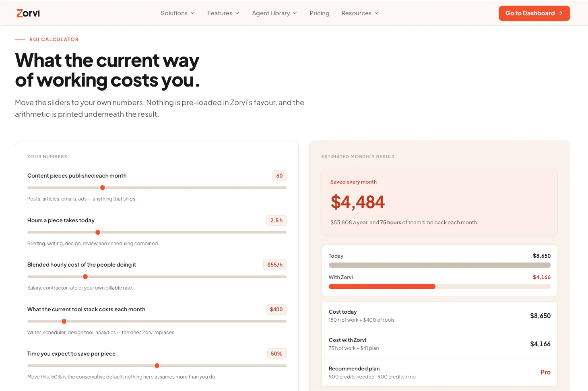Click the 50% time saved value badge
The image size is (588, 391).
(276, 354)
